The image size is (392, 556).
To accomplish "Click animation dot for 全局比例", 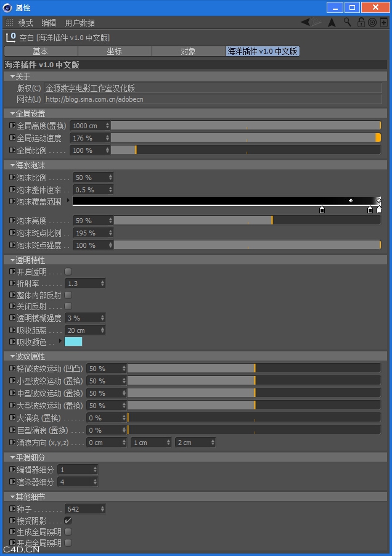I will (x=12, y=150).
